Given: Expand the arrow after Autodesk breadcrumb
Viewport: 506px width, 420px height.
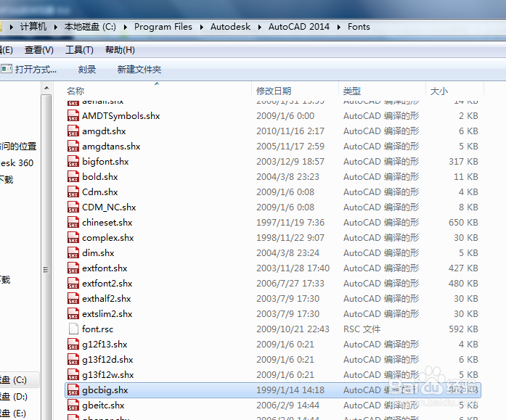Looking at the screenshot, I should click(259, 27).
